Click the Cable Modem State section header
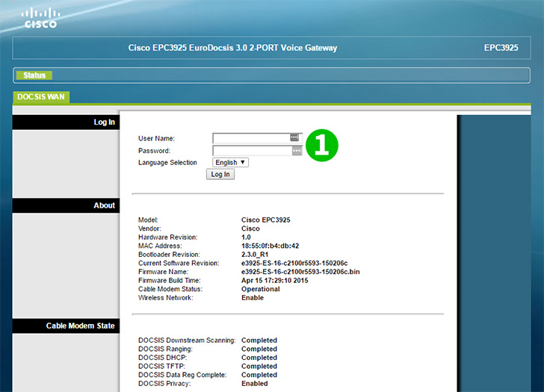The image size is (544, 392). [66, 326]
